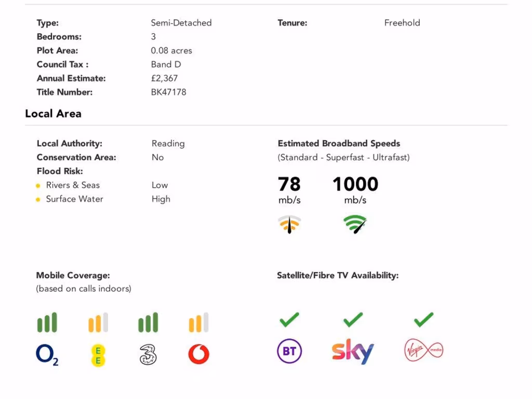The image size is (532, 399).
Task: Click the 1000 mb/s broadband speed figure
Action: click(x=355, y=184)
